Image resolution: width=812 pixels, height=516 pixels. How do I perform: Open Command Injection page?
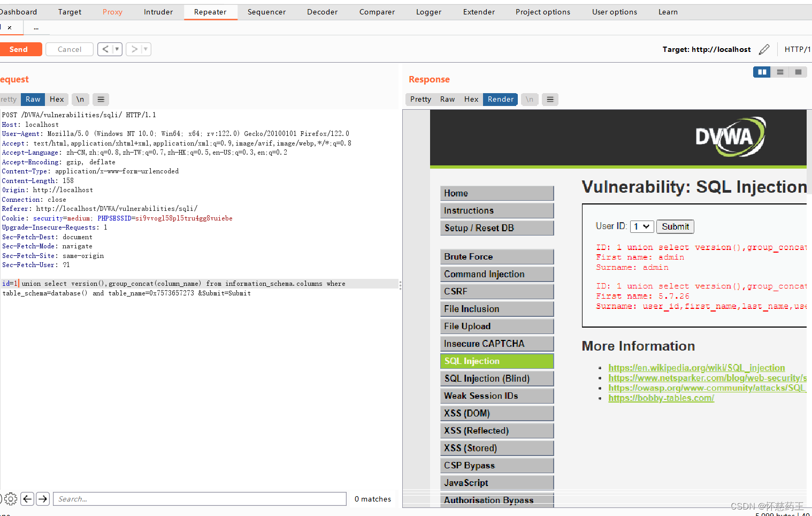tap(497, 274)
